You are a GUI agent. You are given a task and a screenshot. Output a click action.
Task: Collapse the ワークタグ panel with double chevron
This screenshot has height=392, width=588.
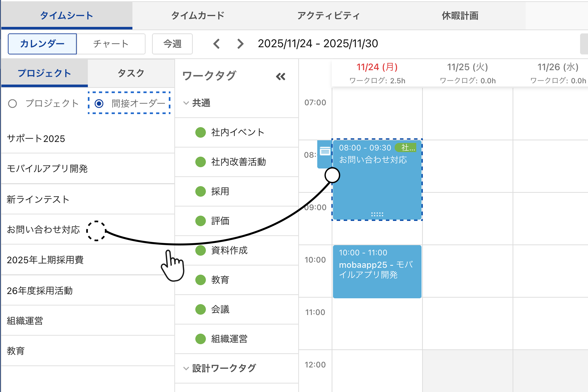click(281, 77)
